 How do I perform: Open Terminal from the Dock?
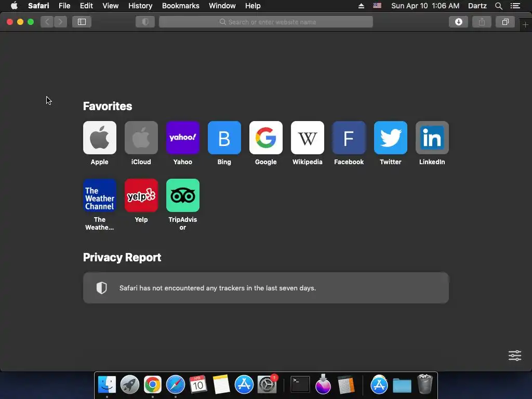300,384
